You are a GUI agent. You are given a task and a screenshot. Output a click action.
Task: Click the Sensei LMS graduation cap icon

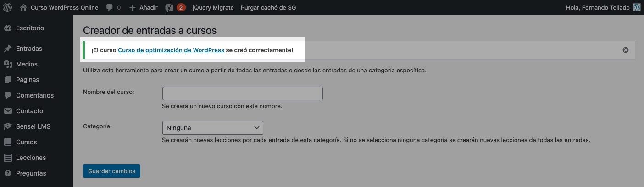click(7, 126)
